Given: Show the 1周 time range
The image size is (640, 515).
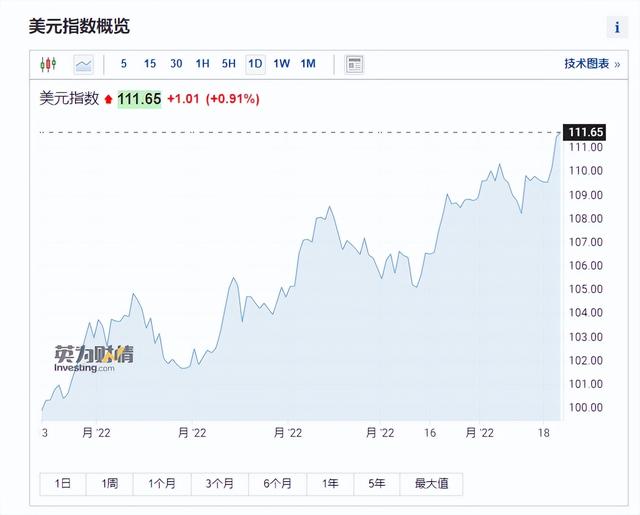Looking at the screenshot, I should click(x=109, y=484).
